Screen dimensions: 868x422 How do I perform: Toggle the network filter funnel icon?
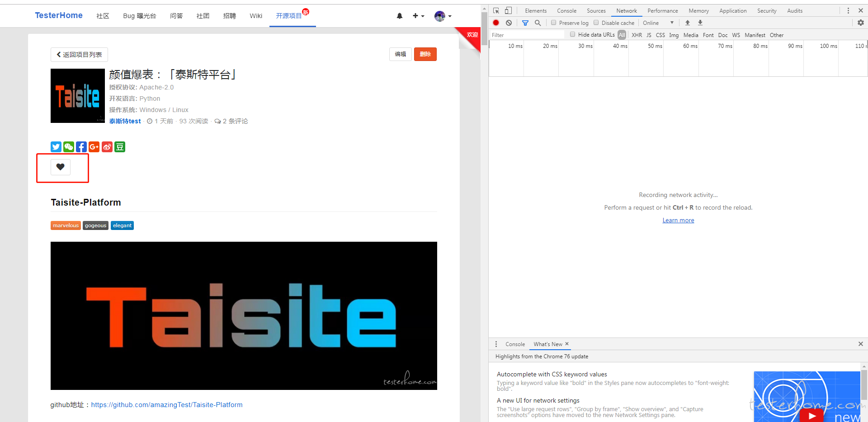point(525,23)
